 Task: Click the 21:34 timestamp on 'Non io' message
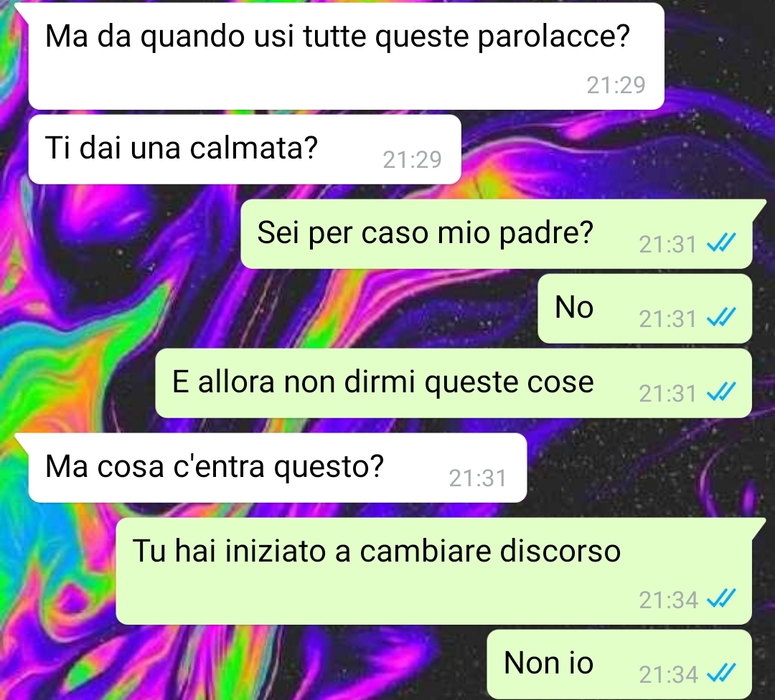point(668,674)
